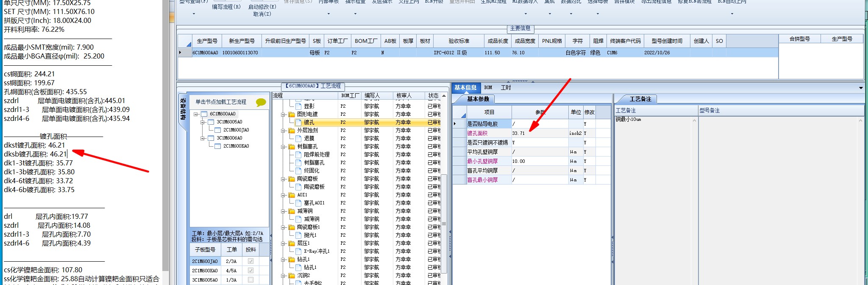Click the 6C1M600AA0 tree node icon
868x285 pixels.
204,114
